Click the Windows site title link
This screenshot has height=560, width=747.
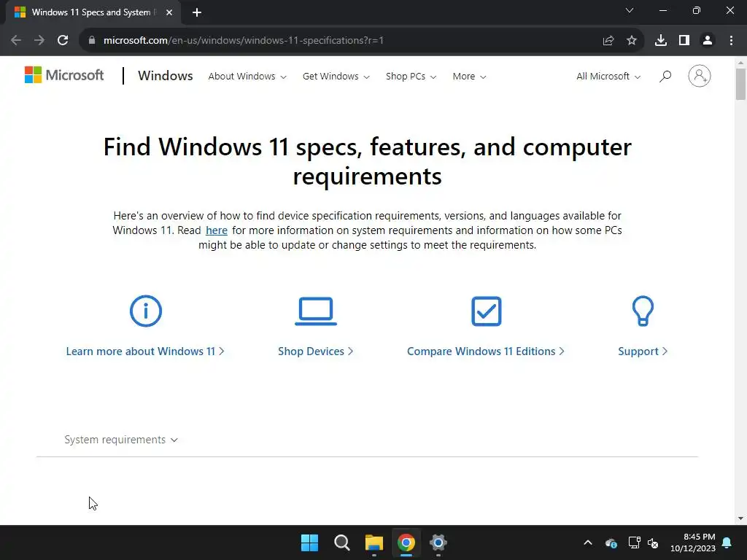pyautogui.click(x=166, y=76)
